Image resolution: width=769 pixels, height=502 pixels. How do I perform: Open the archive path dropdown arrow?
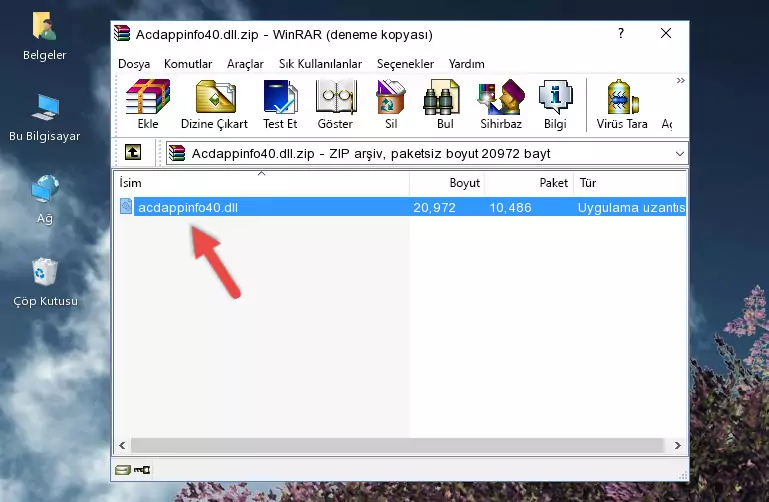pos(679,153)
